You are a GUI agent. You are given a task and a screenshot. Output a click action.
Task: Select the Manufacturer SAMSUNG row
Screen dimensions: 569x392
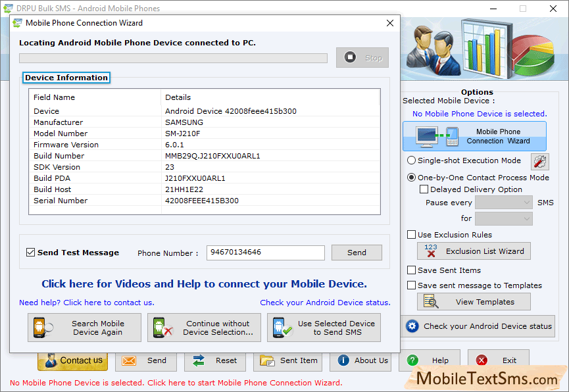pyautogui.click(x=205, y=122)
